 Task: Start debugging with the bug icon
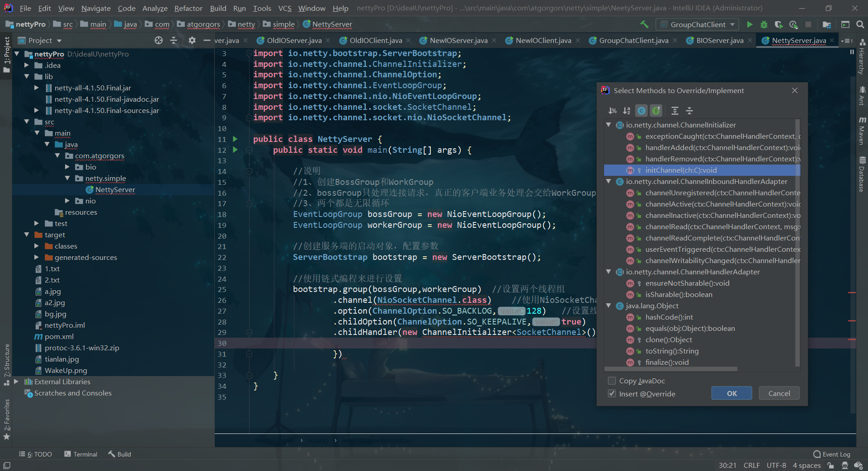[764, 24]
